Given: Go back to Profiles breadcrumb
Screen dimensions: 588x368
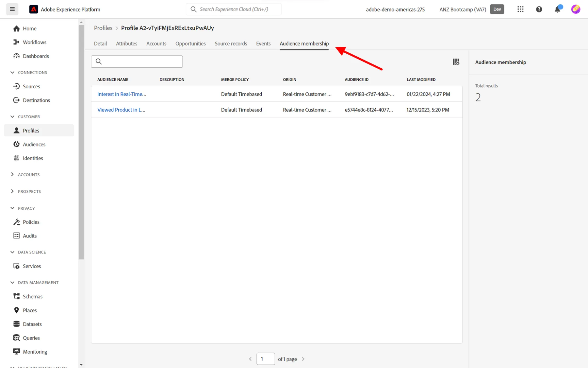Looking at the screenshot, I should tap(103, 28).
